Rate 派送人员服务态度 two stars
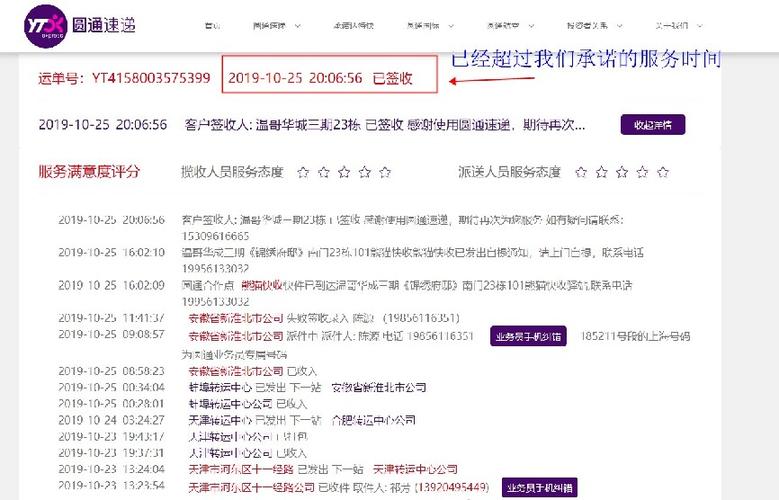Screen dimensions: 779x500 (x=601, y=172)
